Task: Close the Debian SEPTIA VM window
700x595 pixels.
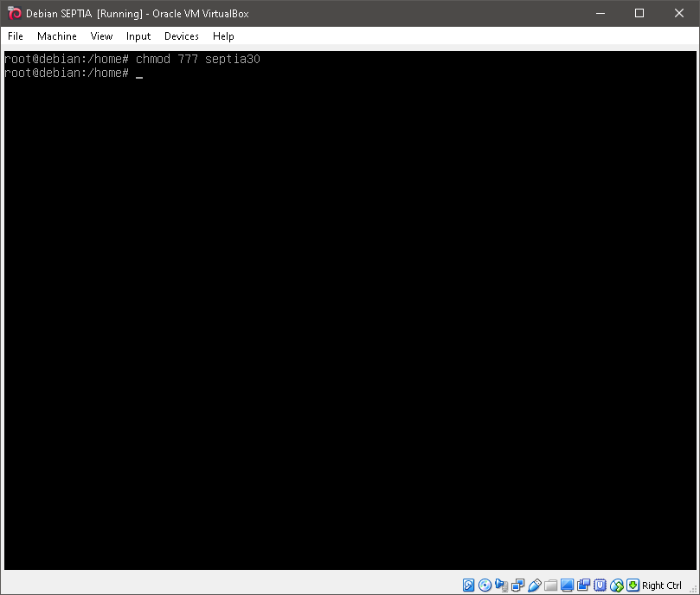Action: tap(679, 13)
